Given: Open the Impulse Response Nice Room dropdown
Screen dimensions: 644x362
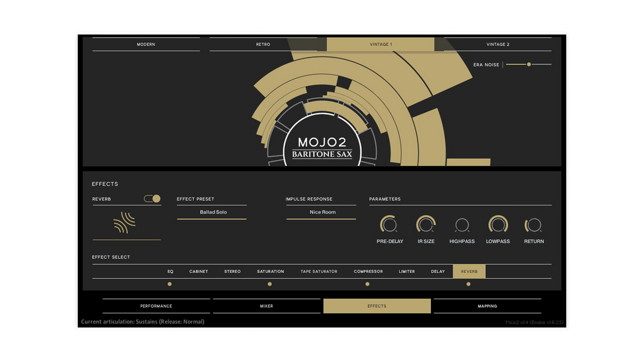Looking at the screenshot, I should coord(321,212).
